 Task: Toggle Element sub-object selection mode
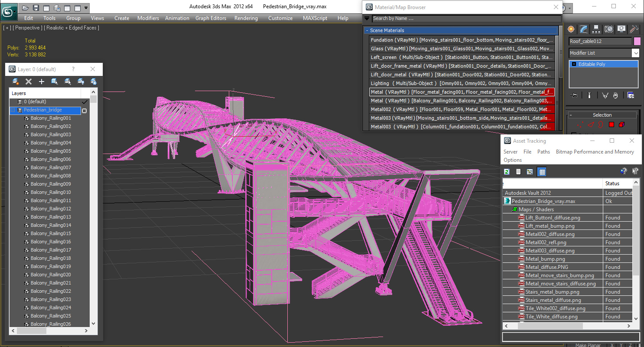[x=621, y=125]
